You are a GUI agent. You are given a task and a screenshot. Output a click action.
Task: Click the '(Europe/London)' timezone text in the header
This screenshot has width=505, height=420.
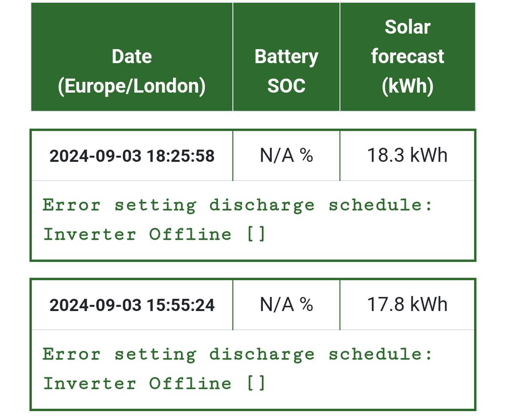132,86
